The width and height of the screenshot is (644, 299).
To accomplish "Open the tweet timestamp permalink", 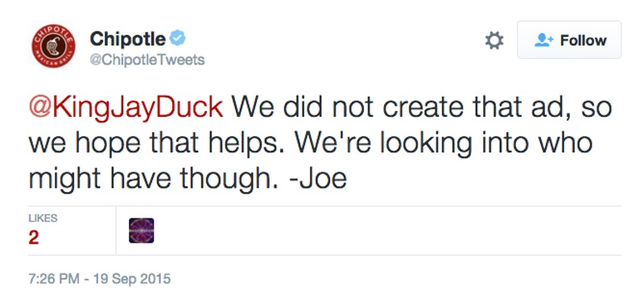I will click(99, 279).
